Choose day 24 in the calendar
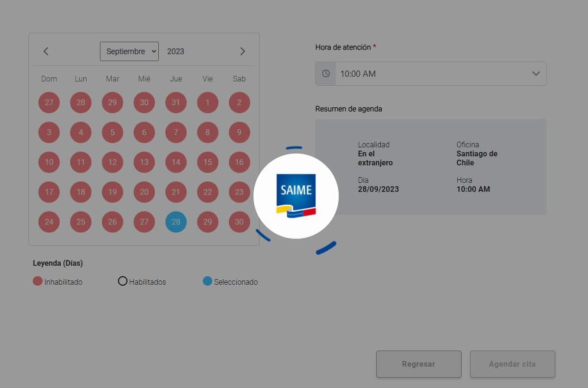Image resolution: width=588 pixels, height=388 pixels. [x=49, y=221]
